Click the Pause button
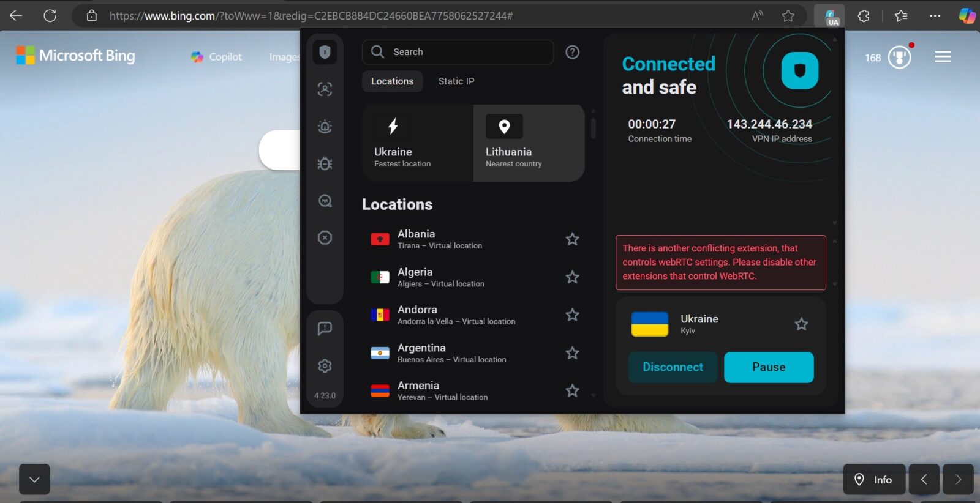Image resolution: width=980 pixels, height=503 pixels. [x=769, y=367]
